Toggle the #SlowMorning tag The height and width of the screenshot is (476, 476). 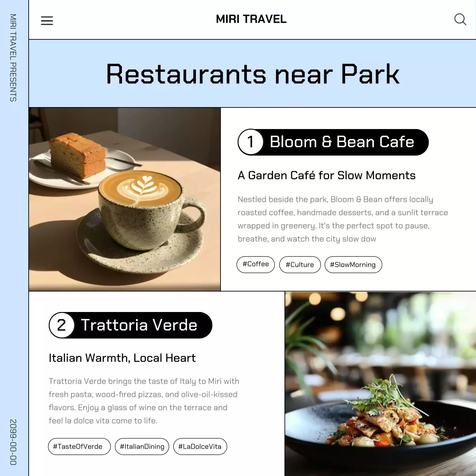(353, 264)
